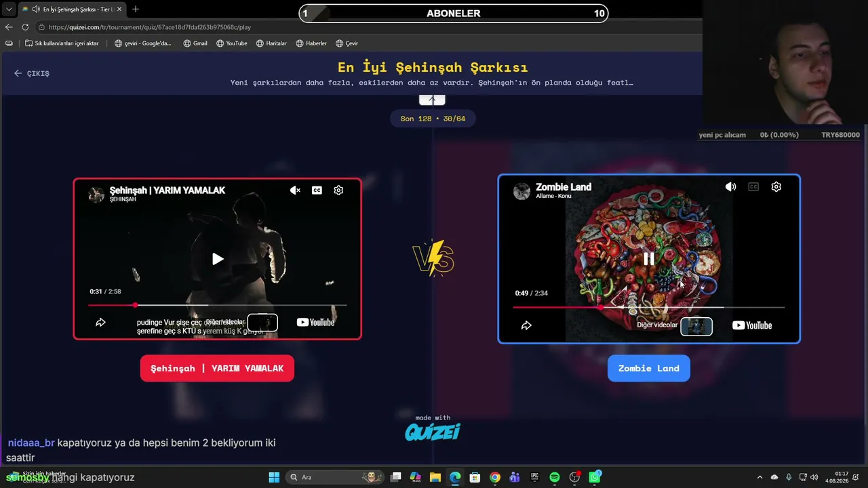Viewport: 868px width, 488px height.
Task: Mute the Zombie Land video audio
Action: coord(730,187)
